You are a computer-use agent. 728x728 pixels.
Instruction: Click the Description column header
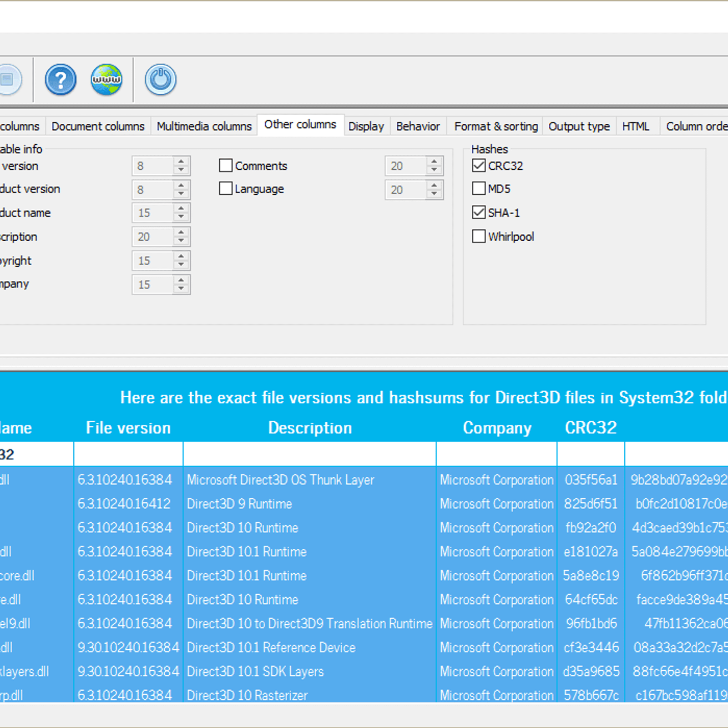[310, 428]
